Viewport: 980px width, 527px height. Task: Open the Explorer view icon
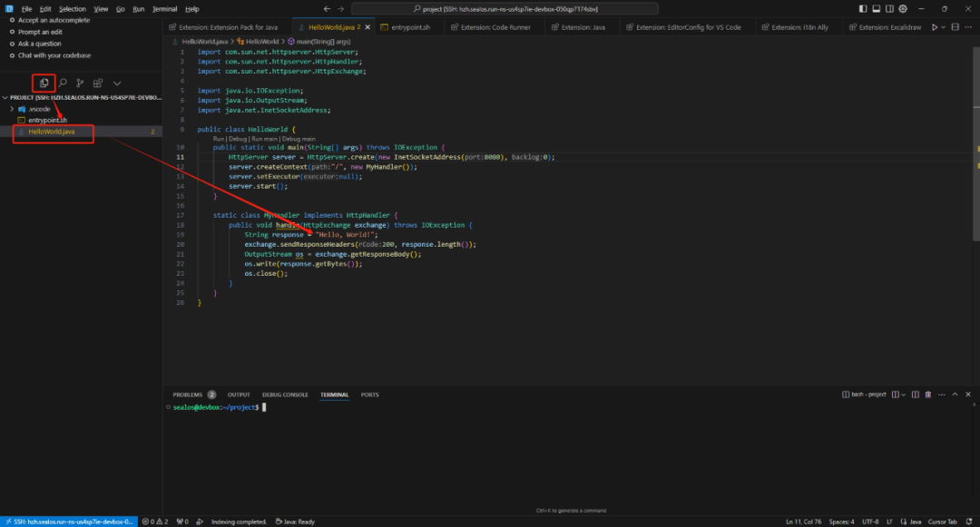point(44,83)
